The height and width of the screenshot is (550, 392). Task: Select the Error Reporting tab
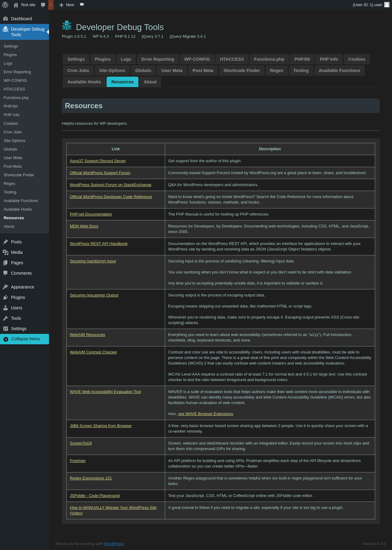pyautogui.click(x=158, y=59)
